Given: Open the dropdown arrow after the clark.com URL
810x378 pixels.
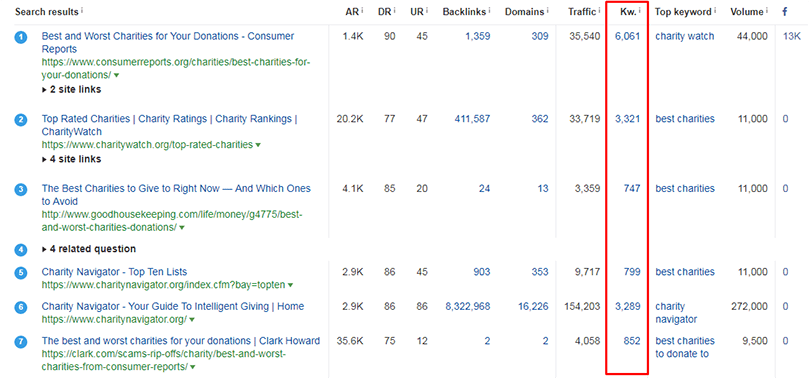Looking at the screenshot, I should click(193, 367).
